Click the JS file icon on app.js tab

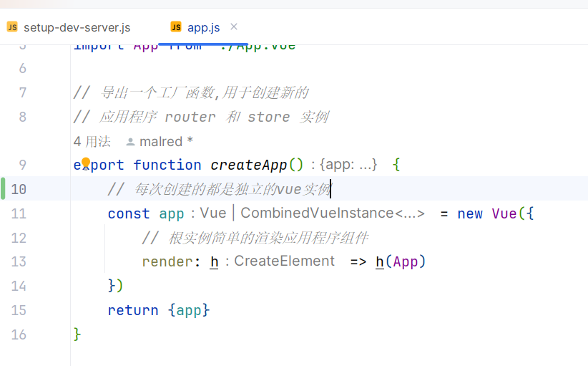pyautogui.click(x=176, y=27)
